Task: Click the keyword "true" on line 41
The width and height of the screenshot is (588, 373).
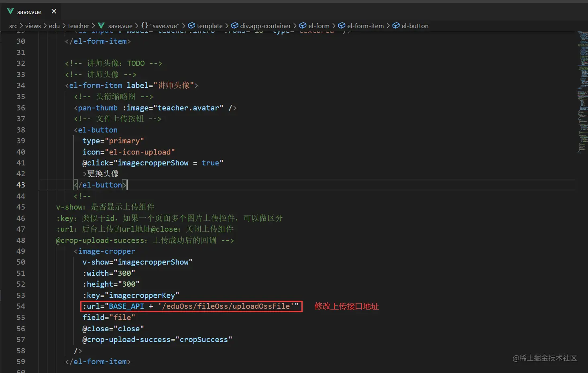Action: point(210,163)
